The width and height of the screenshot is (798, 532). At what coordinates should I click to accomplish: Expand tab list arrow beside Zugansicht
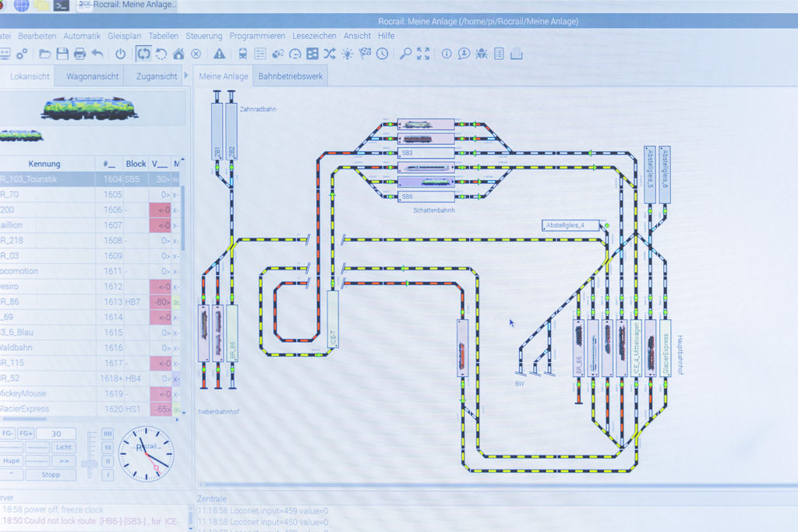pos(185,76)
